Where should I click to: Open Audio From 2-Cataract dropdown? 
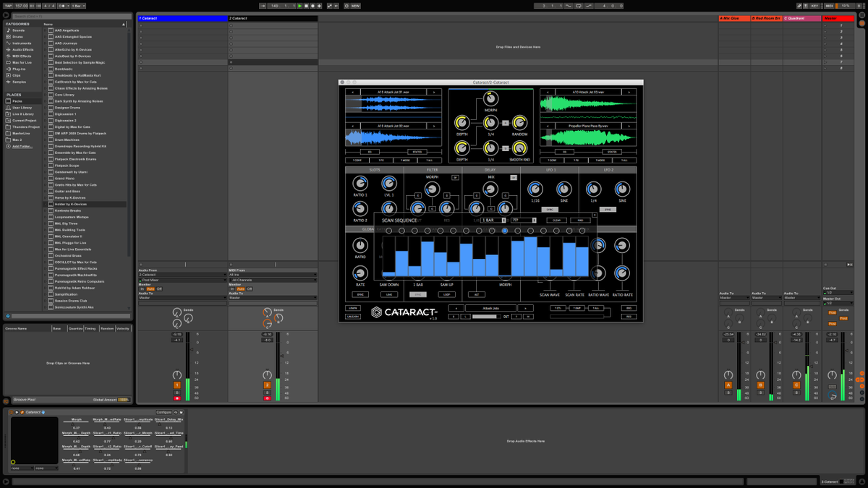[182, 275]
